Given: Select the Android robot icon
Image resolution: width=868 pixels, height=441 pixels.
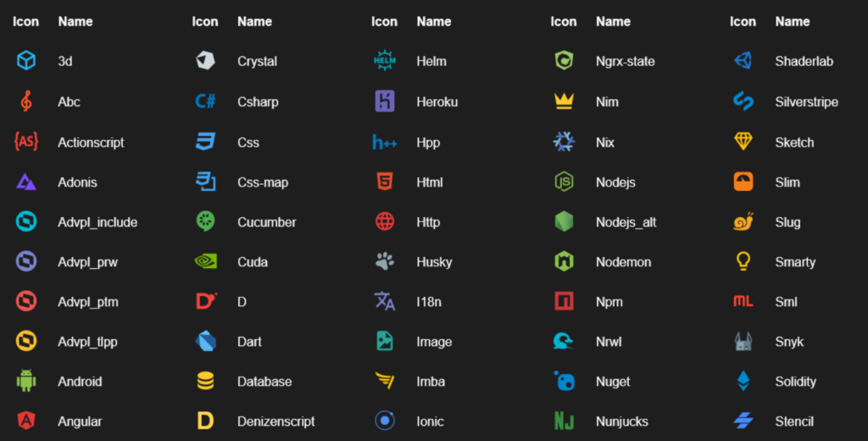Looking at the screenshot, I should (26, 381).
